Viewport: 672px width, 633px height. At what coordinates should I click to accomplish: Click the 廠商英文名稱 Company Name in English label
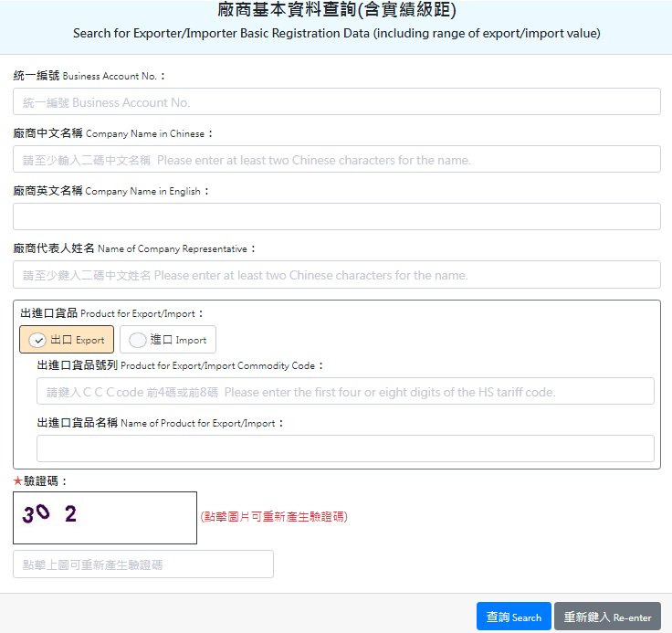tap(110, 191)
